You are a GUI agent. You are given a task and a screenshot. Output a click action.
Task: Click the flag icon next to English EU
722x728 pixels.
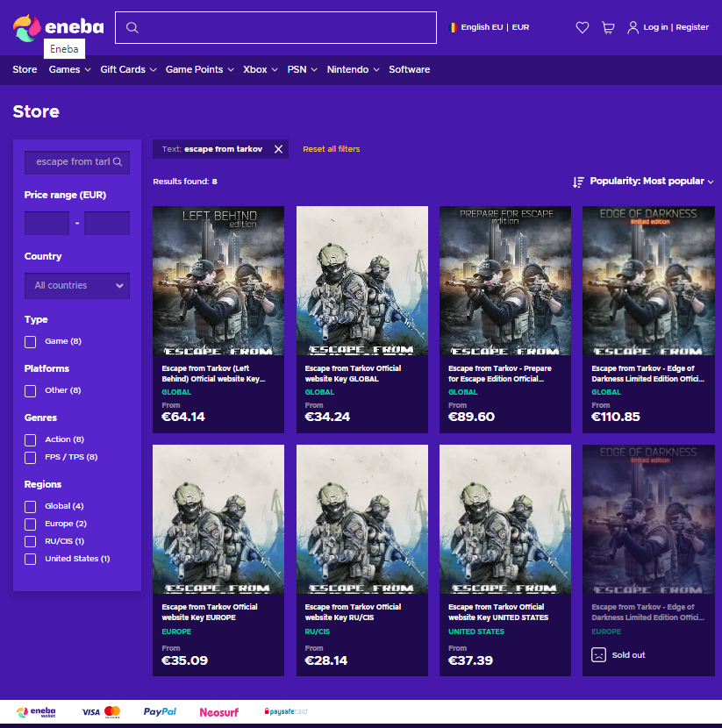click(454, 27)
